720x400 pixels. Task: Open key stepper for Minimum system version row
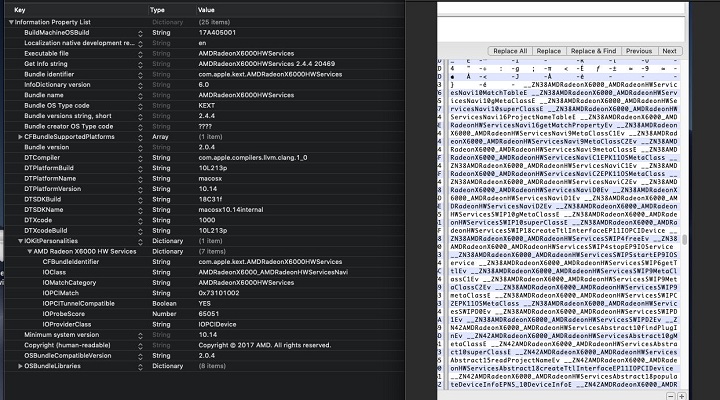[x=140, y=335]
